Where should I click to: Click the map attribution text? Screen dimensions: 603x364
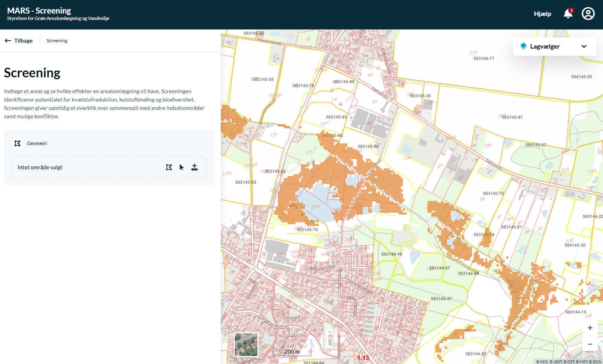pos(568,362)
